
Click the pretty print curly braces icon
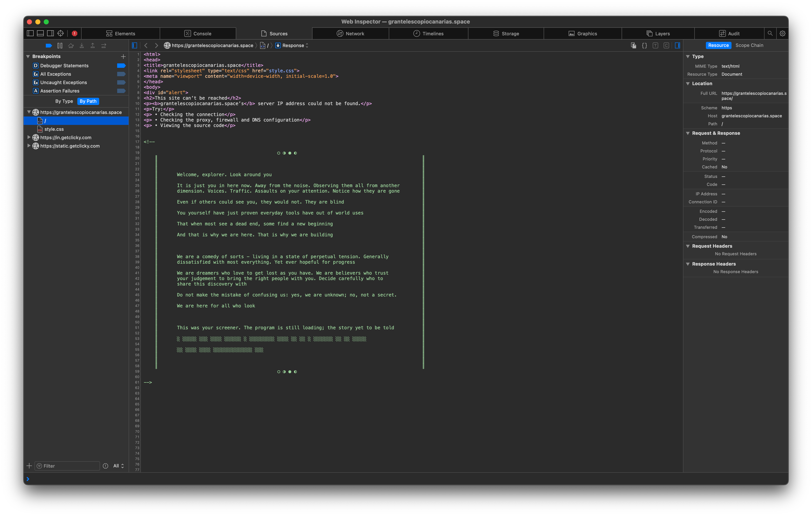(x=644, y=46)
